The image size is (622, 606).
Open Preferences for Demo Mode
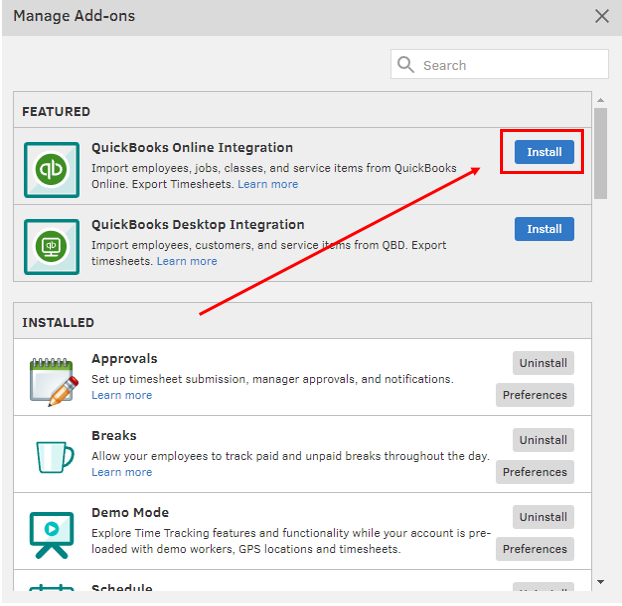point(535,549)
